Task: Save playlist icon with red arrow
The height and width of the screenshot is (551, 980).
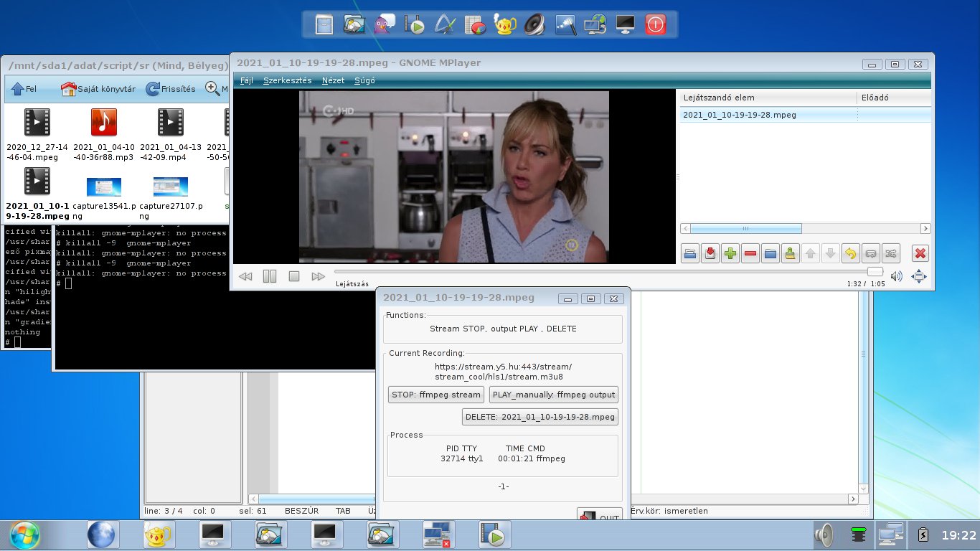Action: (x=710, y=253)
